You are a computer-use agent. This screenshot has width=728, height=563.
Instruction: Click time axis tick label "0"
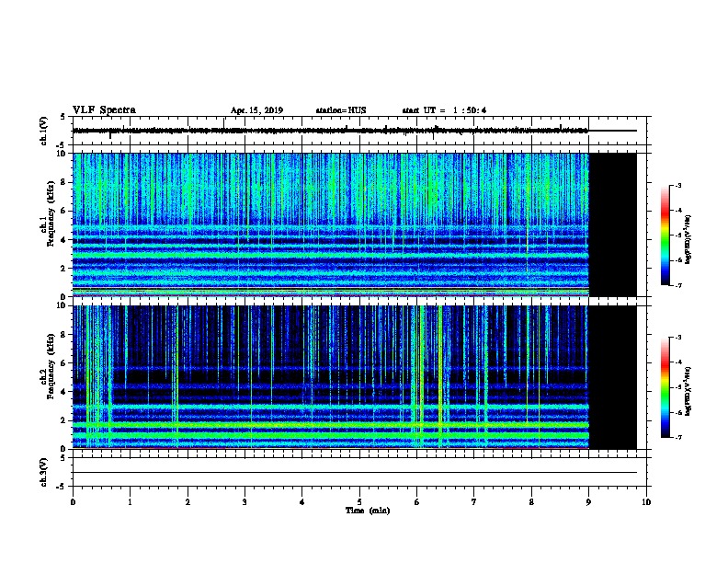[x=73, y=501]
